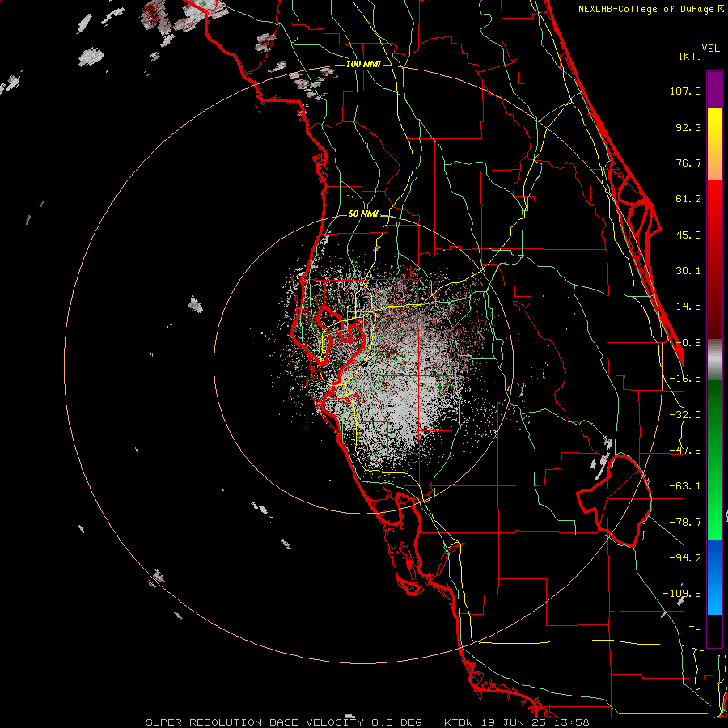The width and height of the screenshot is (728, 728).
Task: Click the 50 NMI range ring label
Action: (x=363, y=214)
